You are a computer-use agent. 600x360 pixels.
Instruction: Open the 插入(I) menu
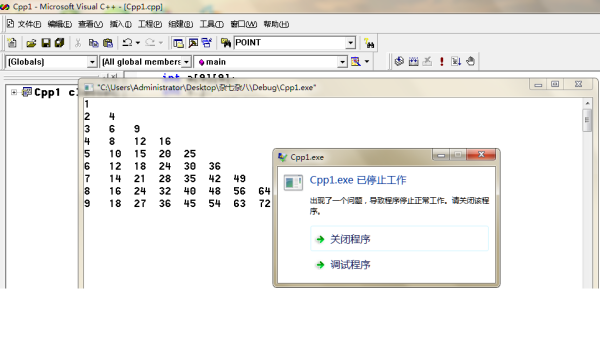coord(121,24)
